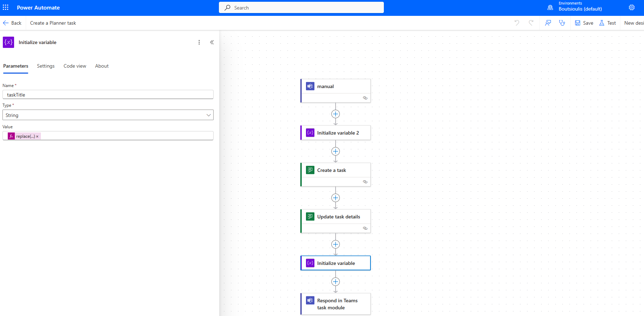
Task: Add step below Create a task
Action: click(336, 198)
